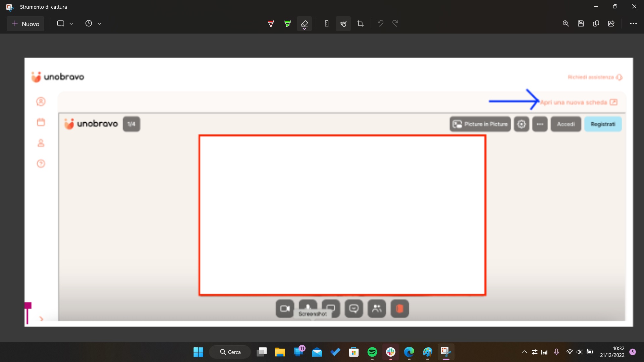Open the Cerca search box in taskbar
The height and width of the screenshot is (362, 644).
pyautogui.click(x=230, y=352)
